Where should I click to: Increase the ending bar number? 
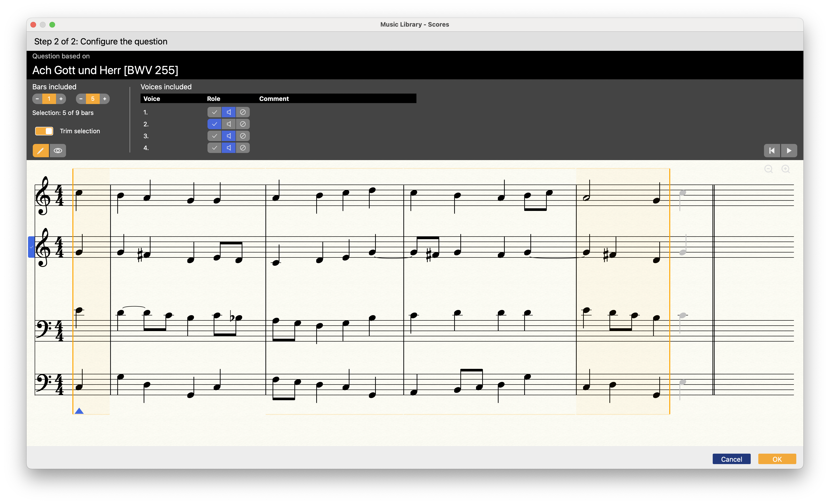[105, 99]
